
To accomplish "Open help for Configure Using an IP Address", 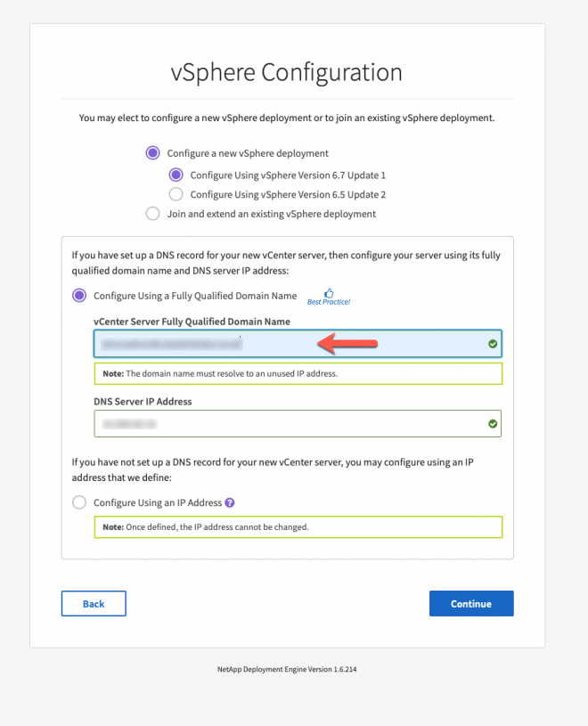I will pyautogui.click(x=228, y=502).
